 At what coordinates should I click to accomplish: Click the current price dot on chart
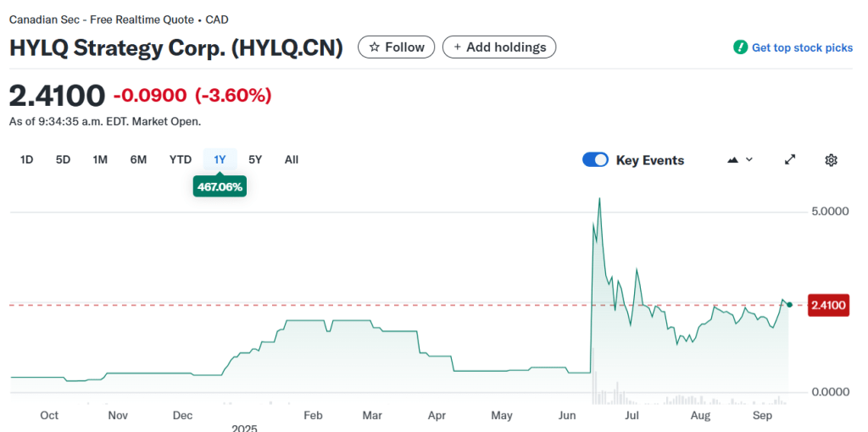pos(789,305)
